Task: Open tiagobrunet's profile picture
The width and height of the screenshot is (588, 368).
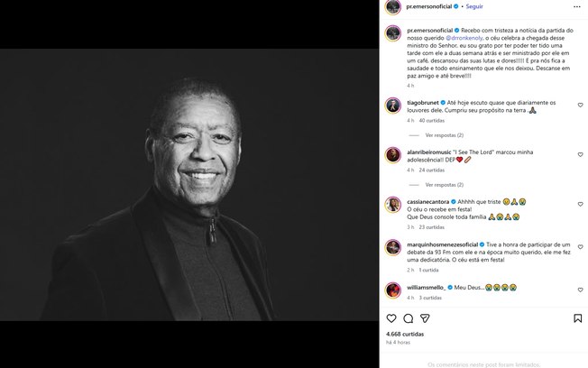Action: pyautogui.click(x=393, y=106)
